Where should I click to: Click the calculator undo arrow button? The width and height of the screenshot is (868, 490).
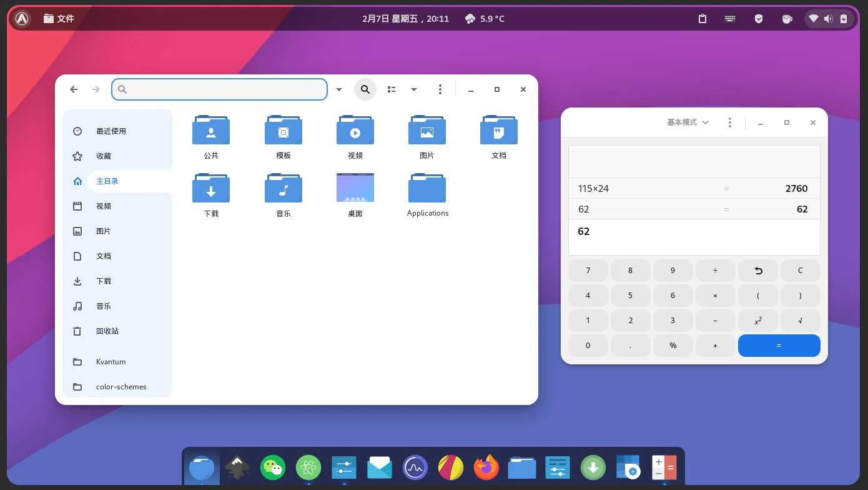[x=758, y=271]
